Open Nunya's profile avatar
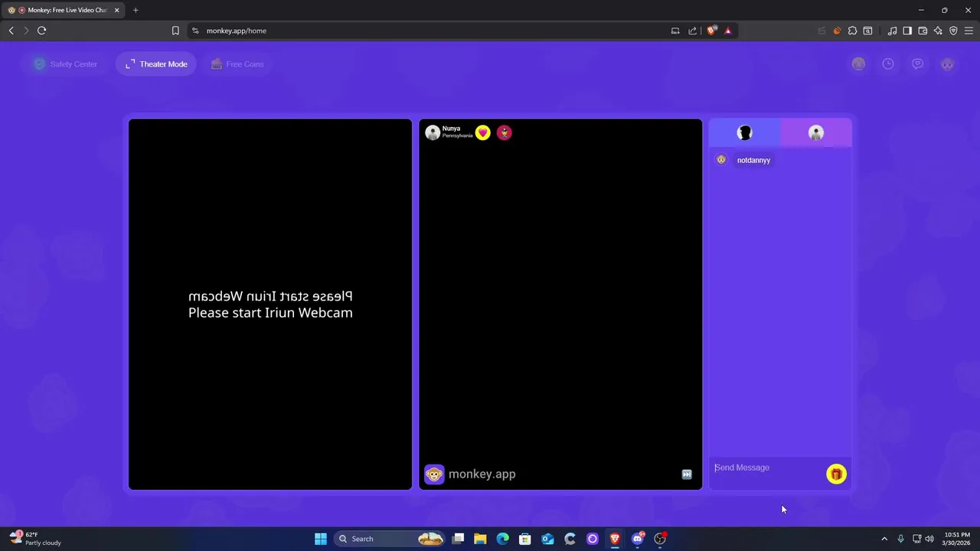980x551 pixels. (433, 132)
